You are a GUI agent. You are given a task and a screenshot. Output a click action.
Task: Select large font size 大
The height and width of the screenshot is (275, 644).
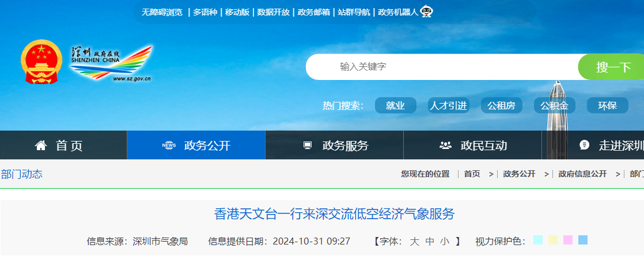click(414, 242)
